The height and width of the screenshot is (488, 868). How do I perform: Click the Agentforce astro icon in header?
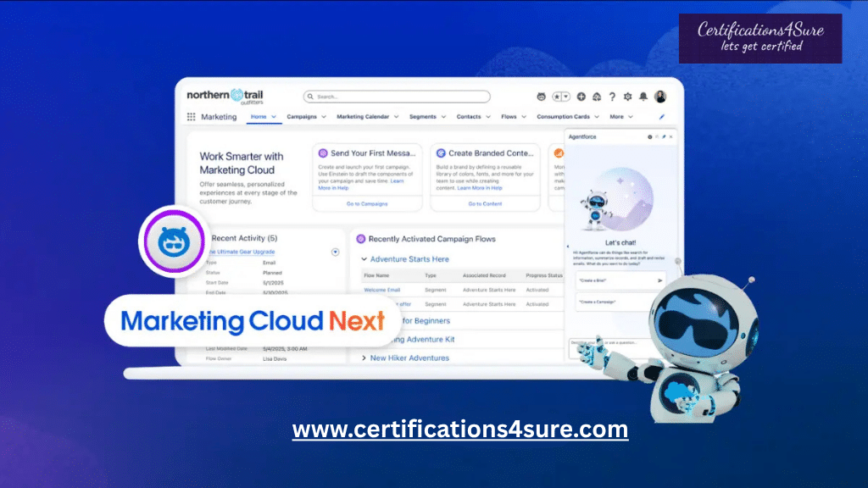click(x=541, y=97)
